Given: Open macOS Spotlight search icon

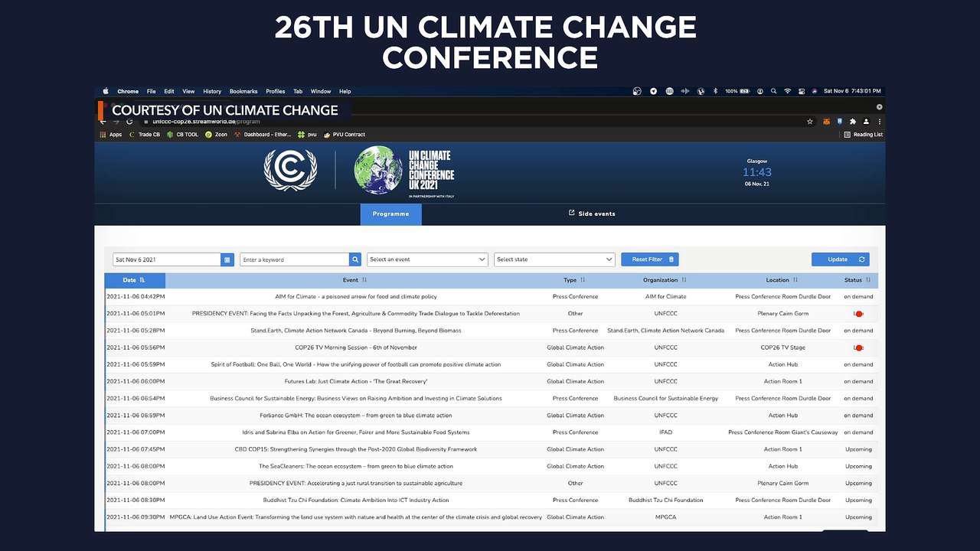Looking at the screenshot, I should 773,91.
